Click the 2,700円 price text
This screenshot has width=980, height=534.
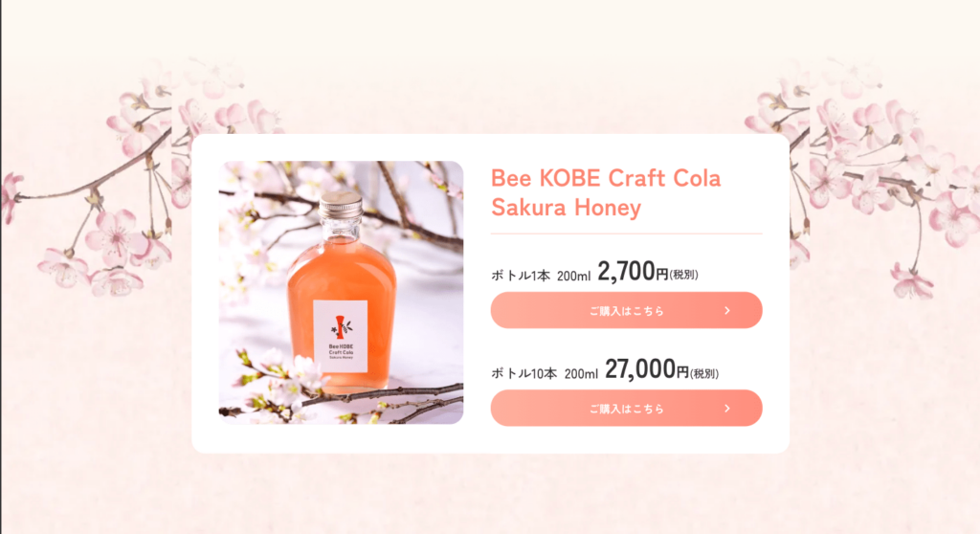[633, 272]
